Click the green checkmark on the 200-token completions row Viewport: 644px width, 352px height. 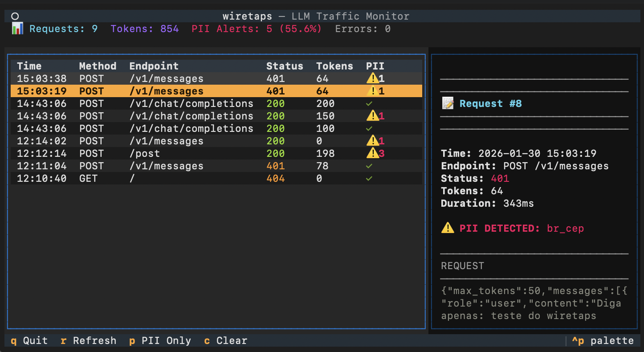tap(369, 103)
